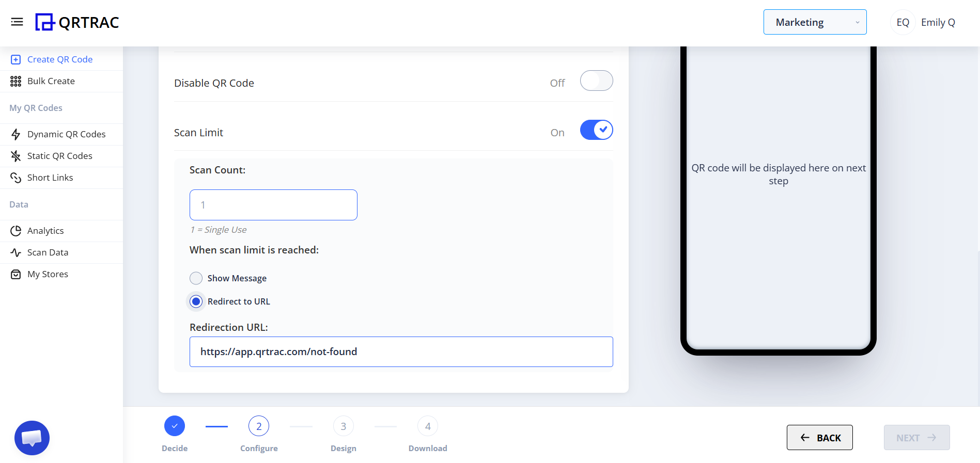980x463 pixels.
Task: Click inside the Redirection URL field
Action: pyautogui.click(x=401, y=352)
